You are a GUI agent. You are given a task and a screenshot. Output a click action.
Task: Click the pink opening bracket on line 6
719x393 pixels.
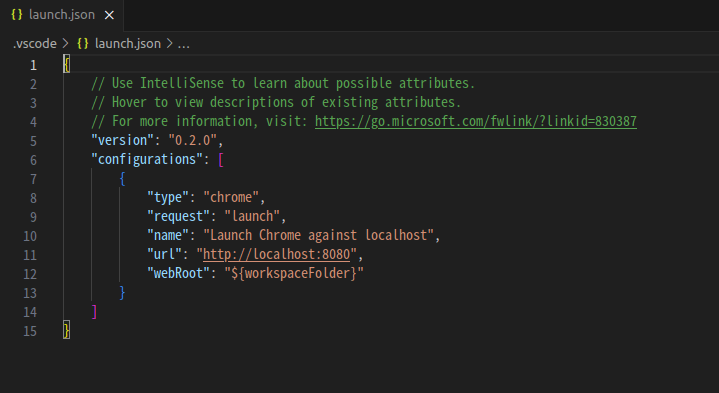pos(221,160)
